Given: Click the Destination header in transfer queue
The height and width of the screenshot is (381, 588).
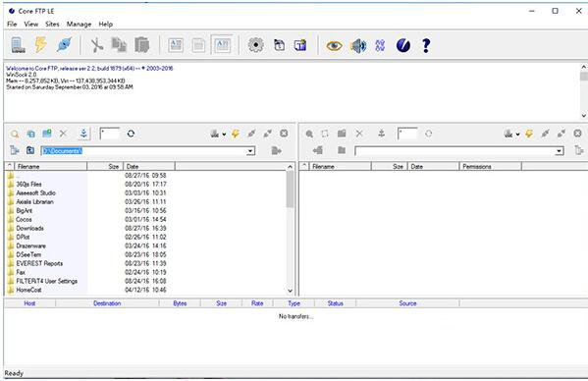Looking at the screenshot, I should [x=107, y=303].
